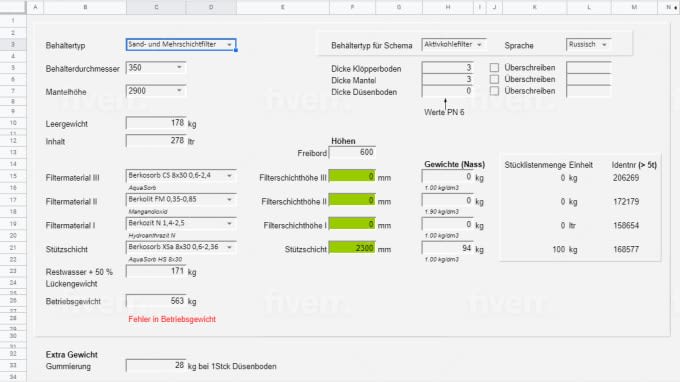The height and width of the screenshot is (382, 680).
Task: Click the Stücklistenmenge value 100
Action: pos(559,249)
